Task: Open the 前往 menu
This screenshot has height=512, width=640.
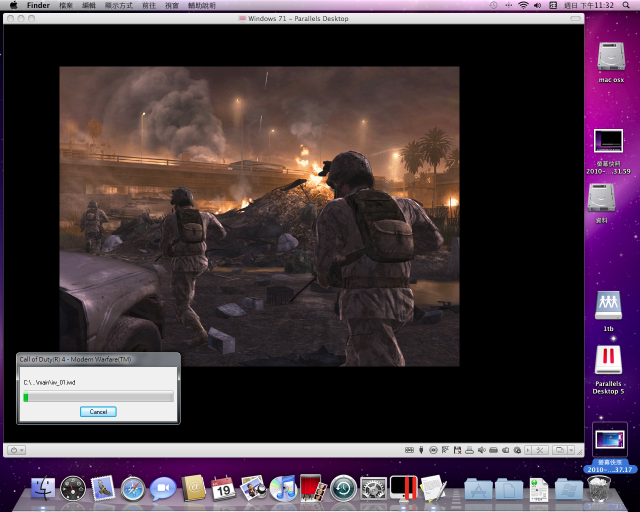Action: tap(149, 5)
